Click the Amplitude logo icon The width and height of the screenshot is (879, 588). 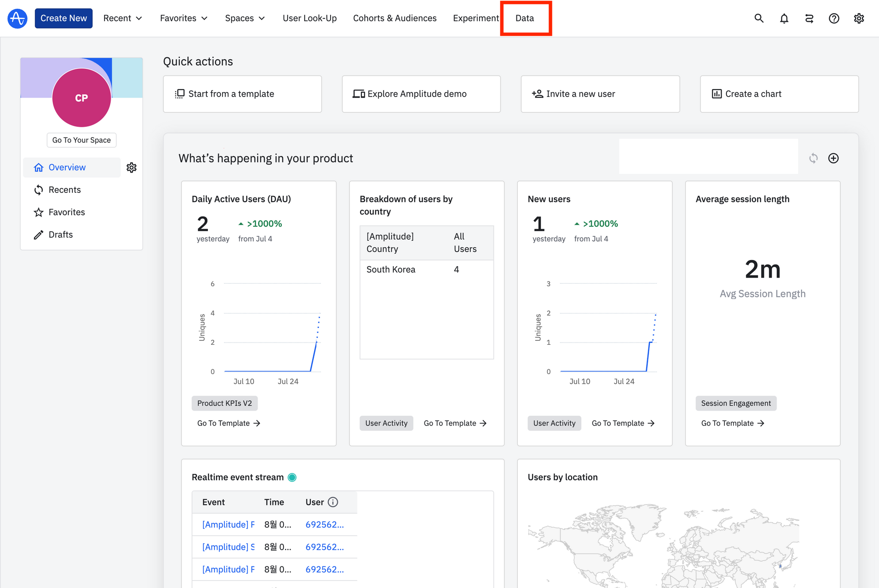(18, 18)
